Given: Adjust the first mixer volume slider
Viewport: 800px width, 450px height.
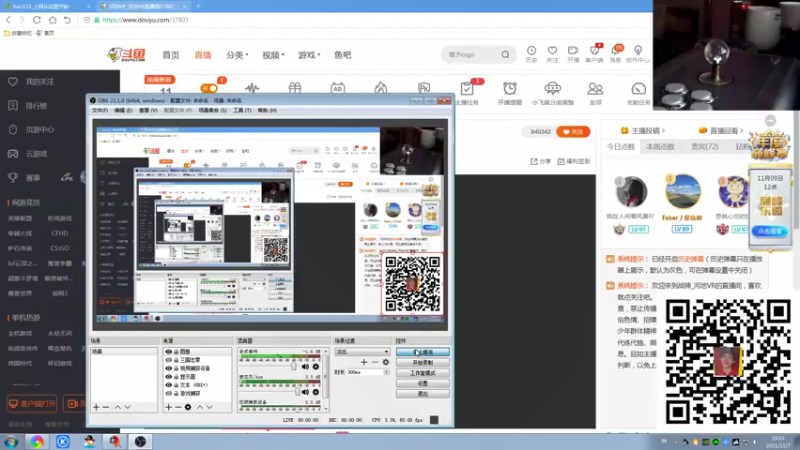Looking at the screenshot, I should point(293,367).
